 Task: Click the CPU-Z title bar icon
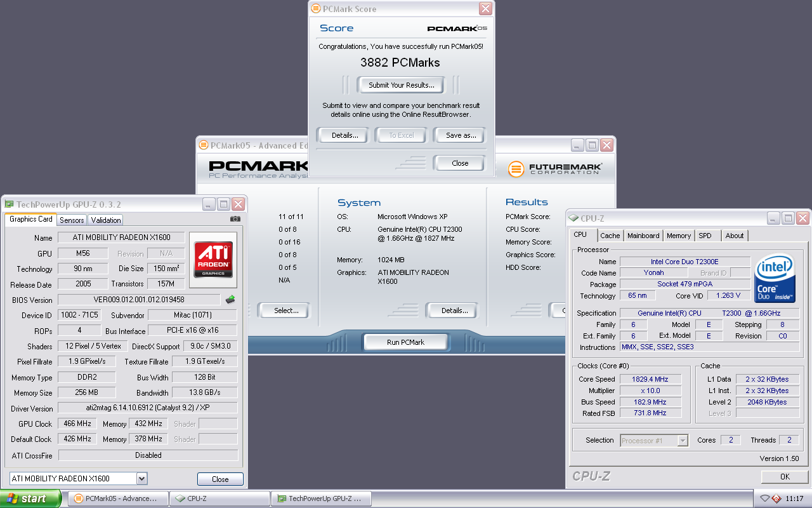point(573,218)
